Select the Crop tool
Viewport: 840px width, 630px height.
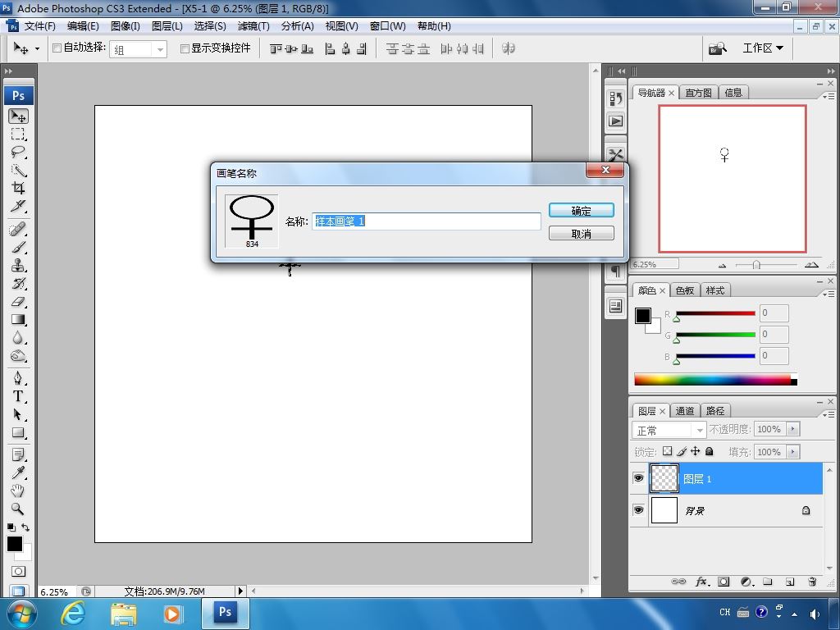18,188
